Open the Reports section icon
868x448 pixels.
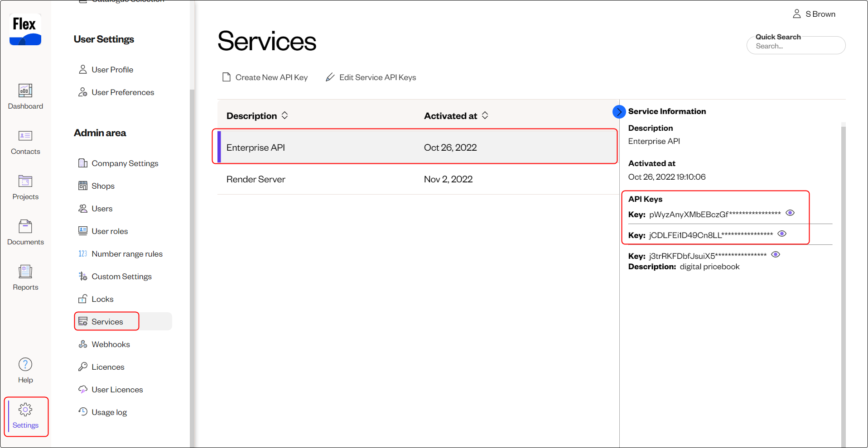pyautogui.click(x=25, y=272)
